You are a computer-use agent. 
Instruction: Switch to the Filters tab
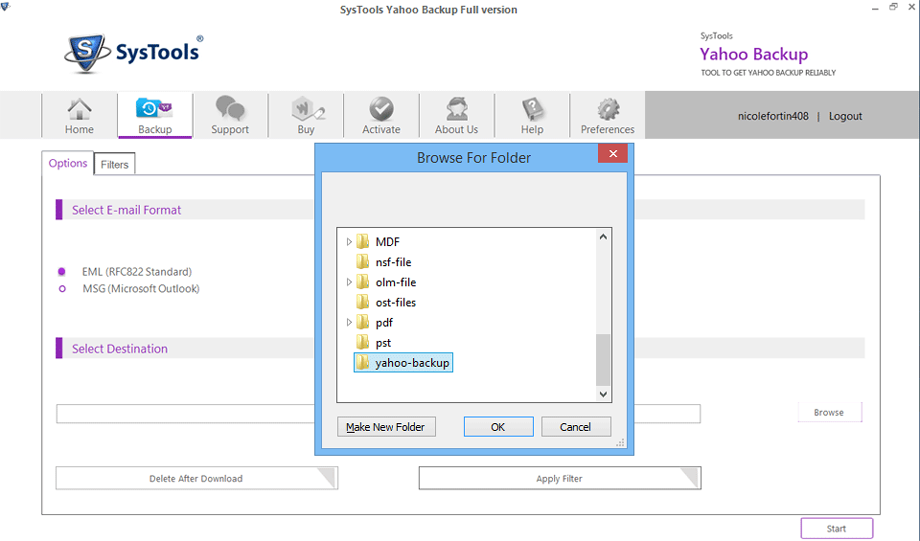114,164
